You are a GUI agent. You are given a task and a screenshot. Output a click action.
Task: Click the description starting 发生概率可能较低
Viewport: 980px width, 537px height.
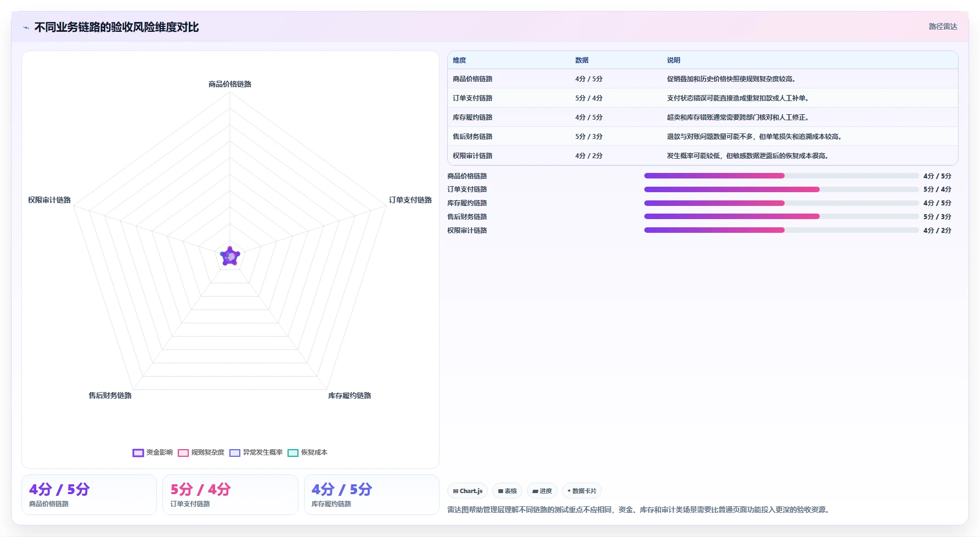(747, 156)
